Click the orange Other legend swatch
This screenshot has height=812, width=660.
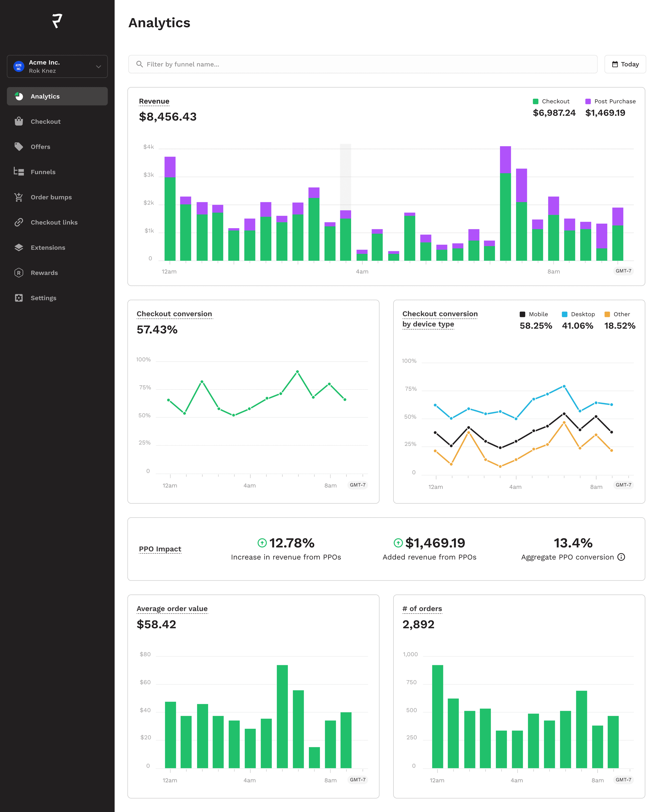point(607,314)
